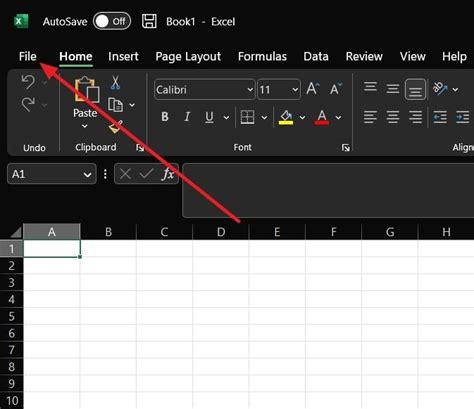Image resolution: width=474 pixels, height=409 pixels.
Task: Switch to the Home tab
Action: click(x=76, y=56)
